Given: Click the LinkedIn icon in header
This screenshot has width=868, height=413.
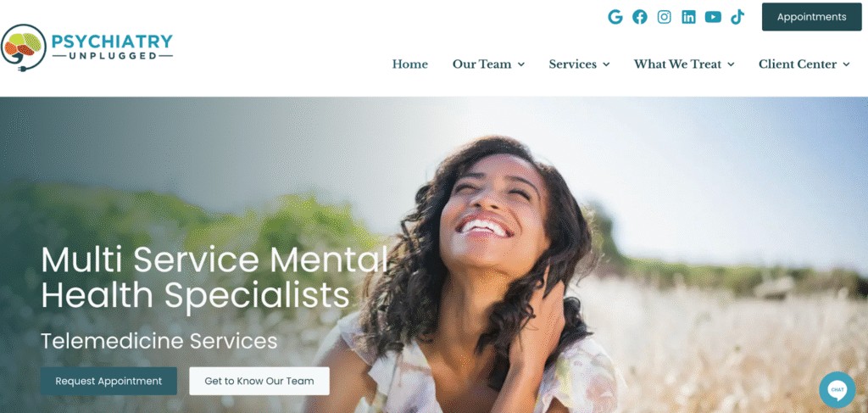Looking at the screenshot, I should point(688,17).
